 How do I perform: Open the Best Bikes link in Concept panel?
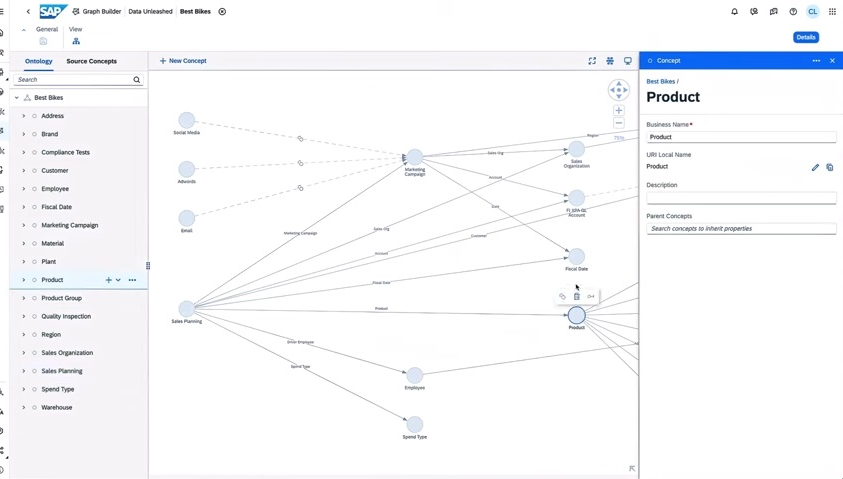(x=660, y=82)
